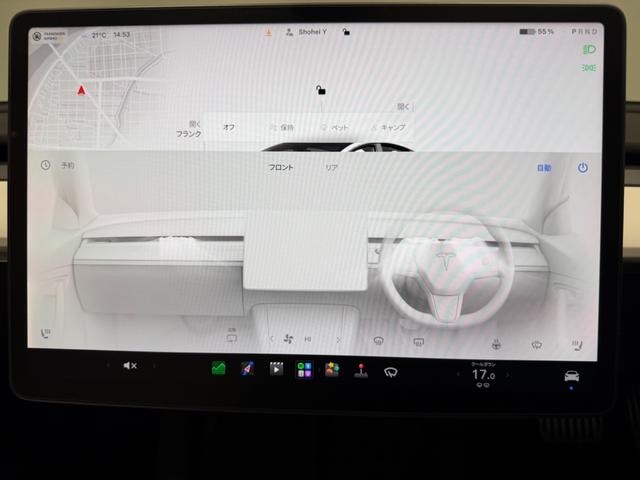Tap the 21°C outside temperature reading

(x=98, y=35)
